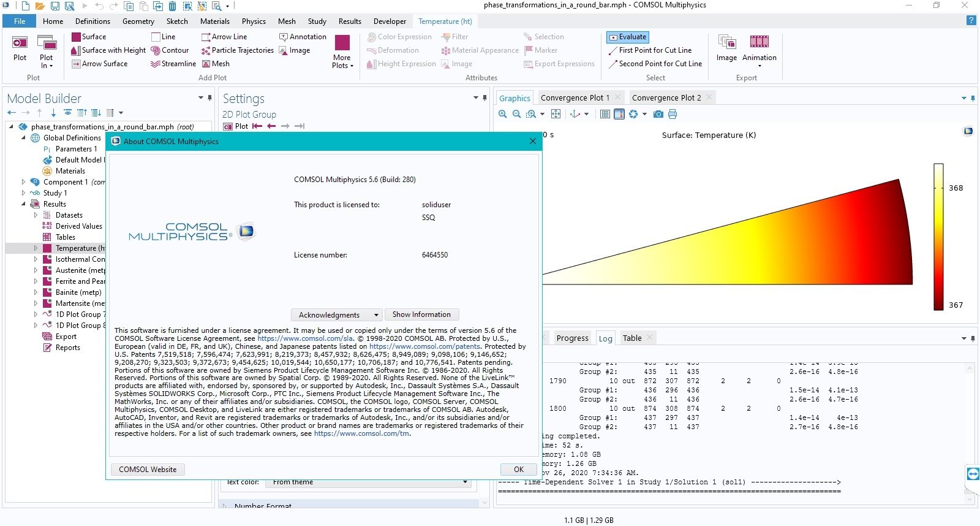980x526 pixels.
Task: Open the Home ribbon tab
Action: (x=53, y=21)
